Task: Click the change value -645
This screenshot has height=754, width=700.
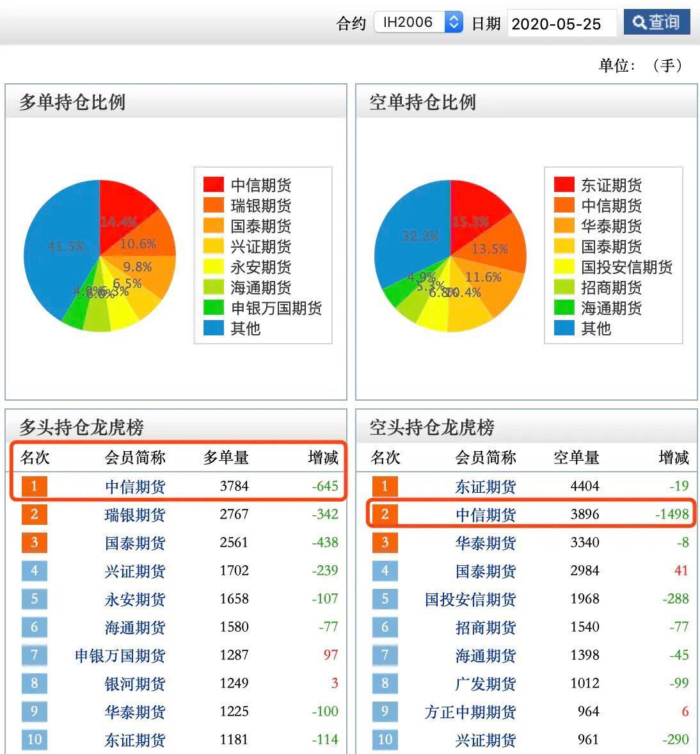Action: [324, 486]
